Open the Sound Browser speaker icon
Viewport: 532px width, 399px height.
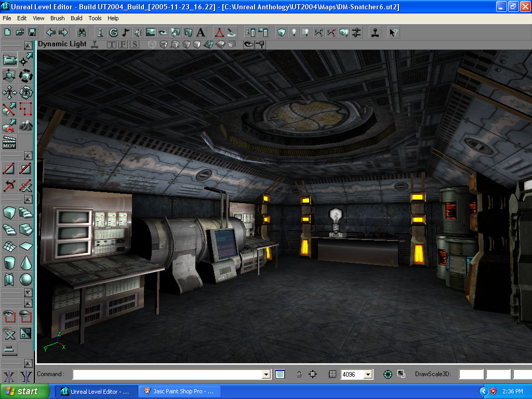tap(138, 32)
